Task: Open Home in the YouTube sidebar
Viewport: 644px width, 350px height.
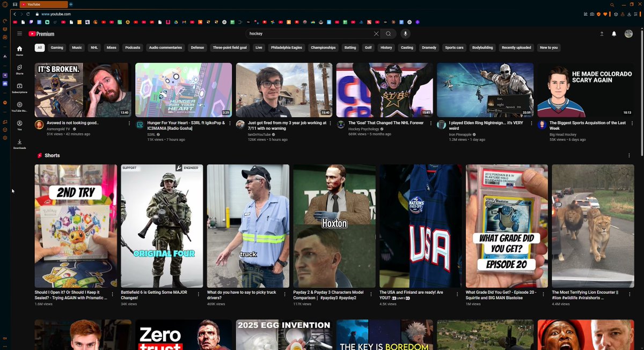Action: [19, 51]
